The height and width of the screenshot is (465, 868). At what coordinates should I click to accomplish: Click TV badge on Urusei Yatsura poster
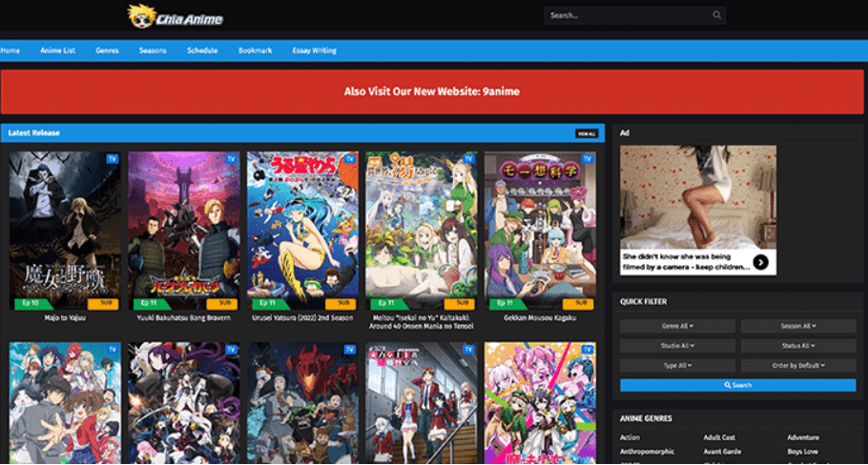pyautogui.click(x=349, y=158)
